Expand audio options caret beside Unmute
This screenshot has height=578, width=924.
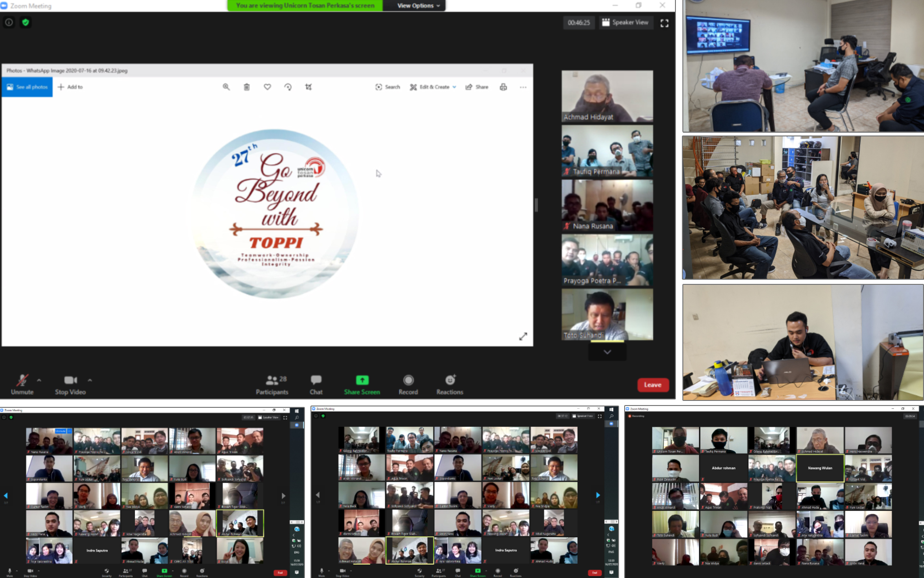tap(39, 380)
